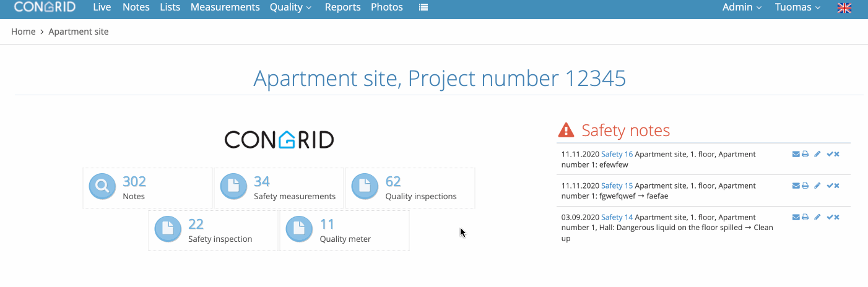Open Measurements in the navbar
868x287 pixels.
click(x=225, y=7)
